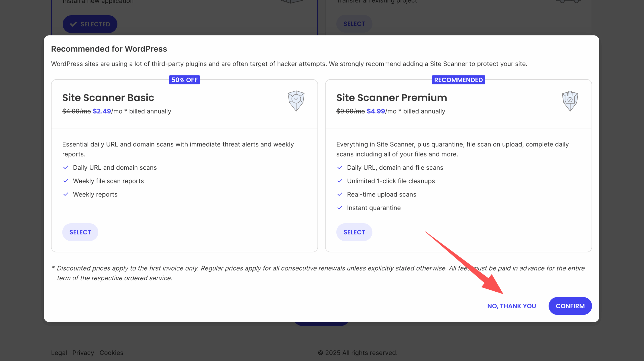Select the Site Scanner Basic plan

tap(80, 232)
